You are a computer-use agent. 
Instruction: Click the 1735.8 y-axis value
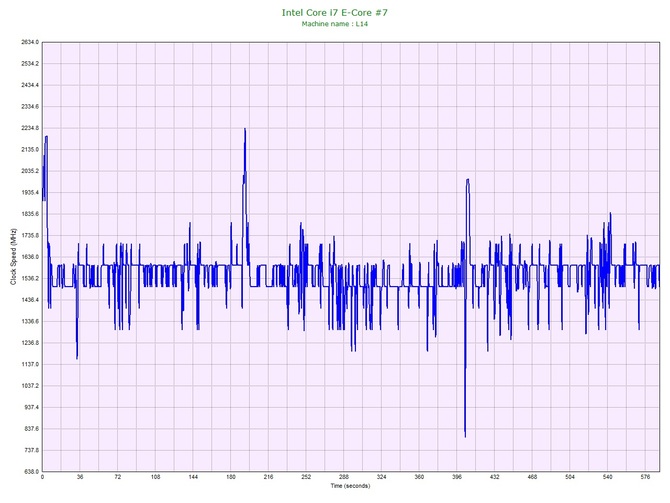tap(30, 235)
